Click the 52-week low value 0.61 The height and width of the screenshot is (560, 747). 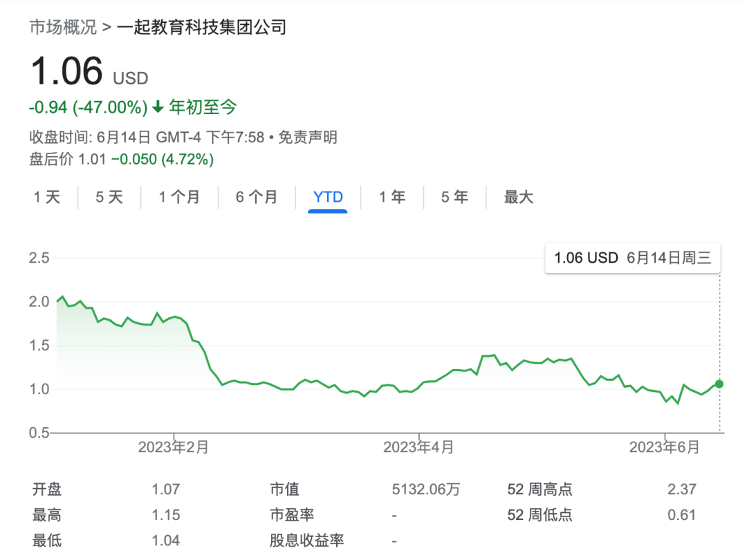tap(682, 515)
